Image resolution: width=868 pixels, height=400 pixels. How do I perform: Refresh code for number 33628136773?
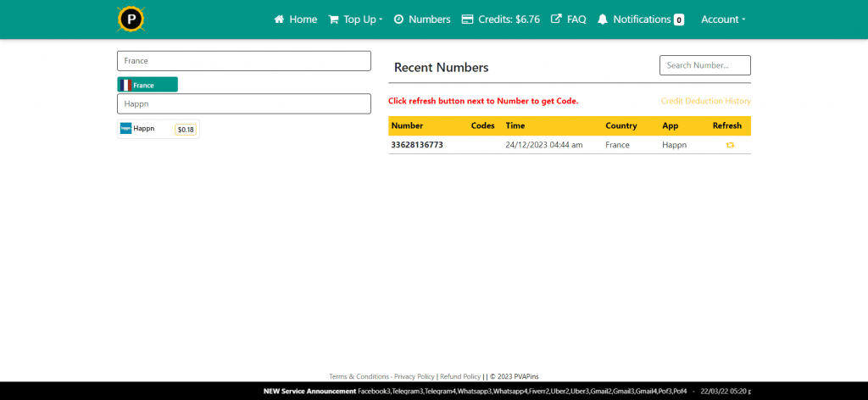[729, 145]
